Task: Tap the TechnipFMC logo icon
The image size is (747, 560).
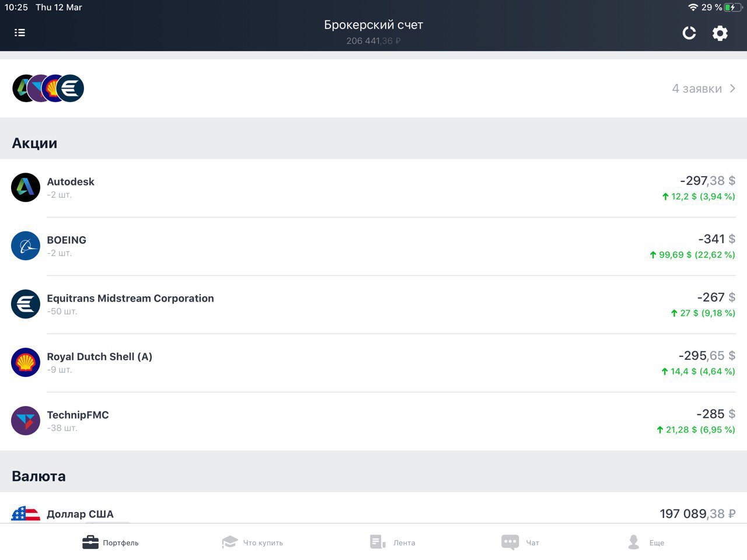Action: point(26,421)
